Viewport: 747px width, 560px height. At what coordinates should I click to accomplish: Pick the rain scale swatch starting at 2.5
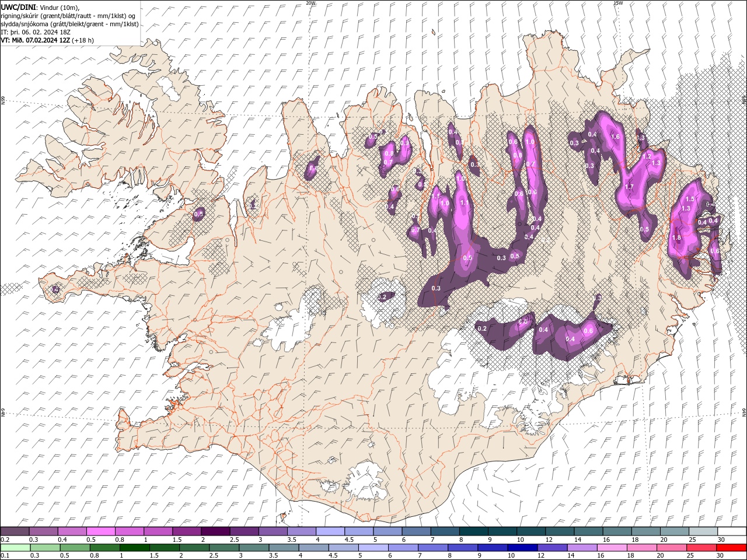tap(224, 548)
